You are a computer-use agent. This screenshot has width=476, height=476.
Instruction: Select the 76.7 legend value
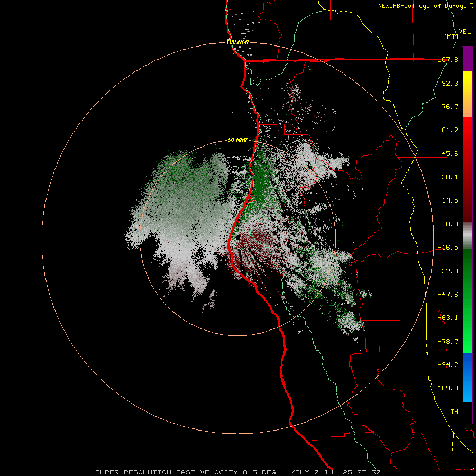coord(450,106)
